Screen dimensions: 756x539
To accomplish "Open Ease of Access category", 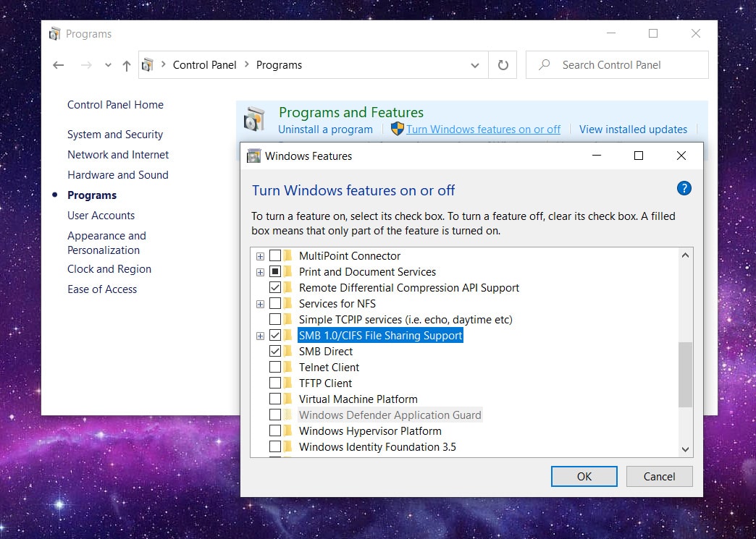I will click(102, 289).
